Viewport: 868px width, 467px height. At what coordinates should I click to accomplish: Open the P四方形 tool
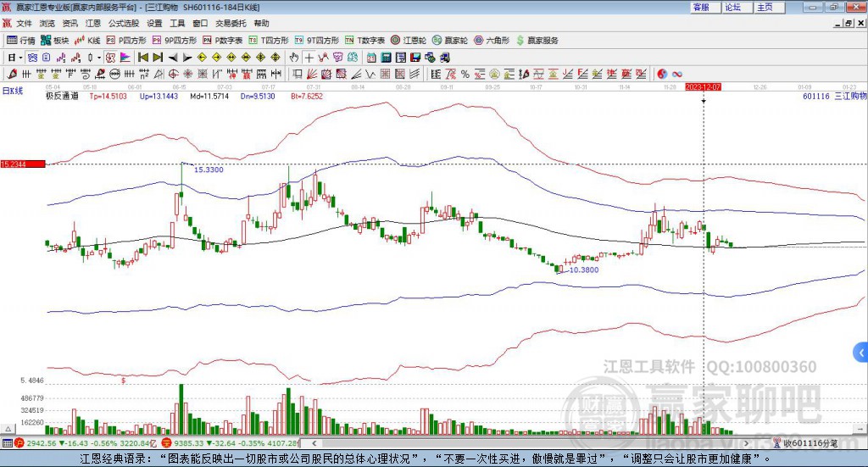click(126, 41)
